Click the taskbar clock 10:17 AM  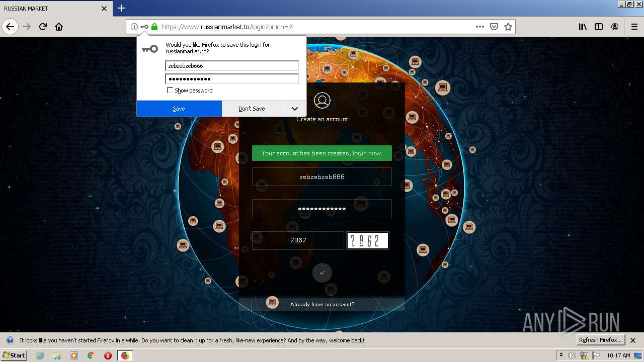618,355
